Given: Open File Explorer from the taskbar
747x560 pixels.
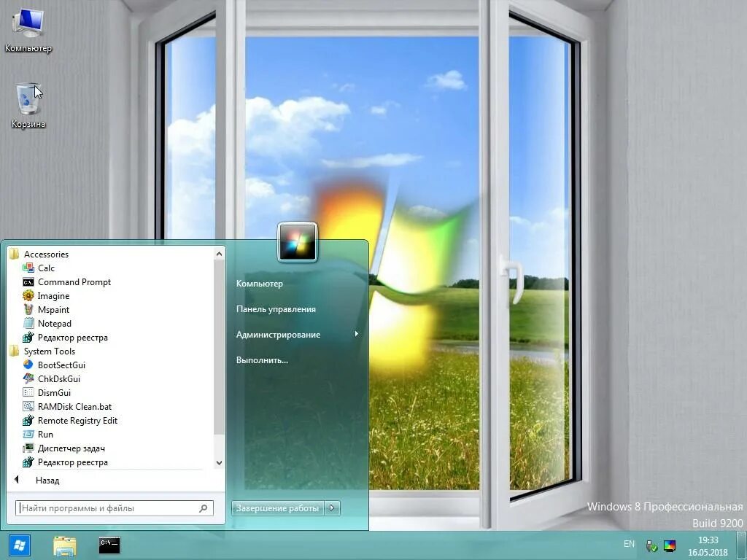Looking at the screenshot, I should [64, 545].
